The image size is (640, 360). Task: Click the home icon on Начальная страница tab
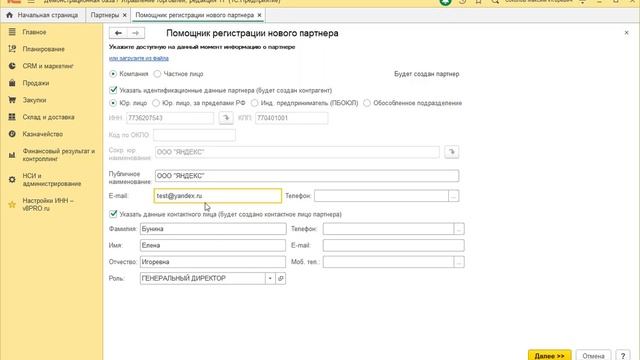pyautogui.click(x=9, y=15)
